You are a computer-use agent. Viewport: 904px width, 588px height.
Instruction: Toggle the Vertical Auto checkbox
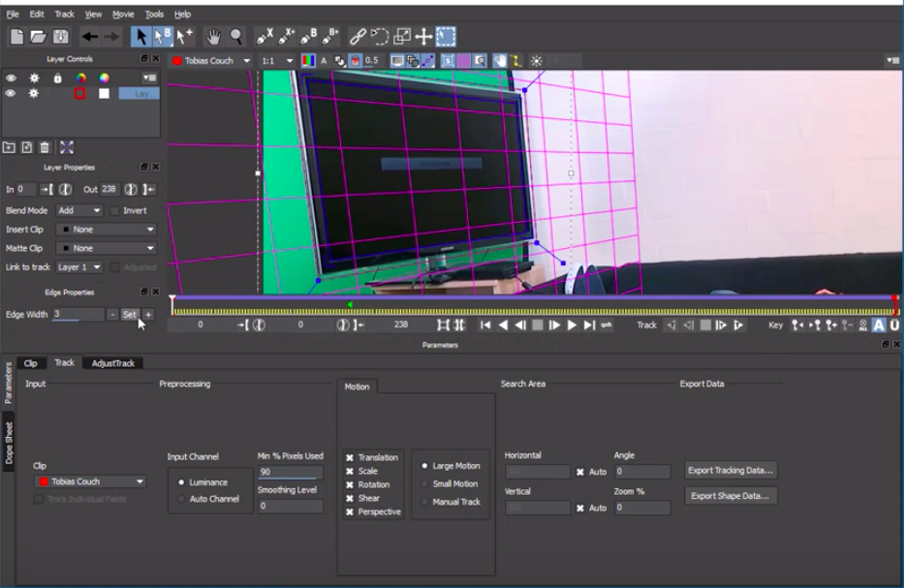pyautogui.click(x=580, y=508)
